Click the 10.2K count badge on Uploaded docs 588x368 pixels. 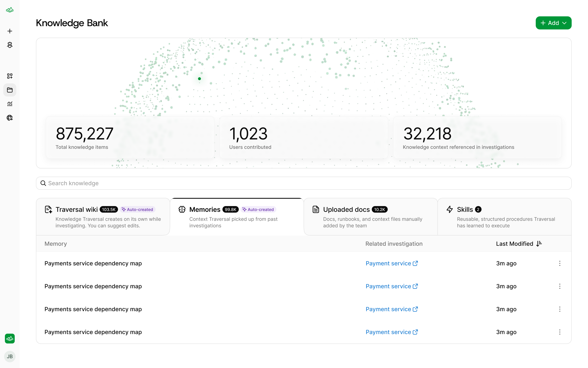380,210
